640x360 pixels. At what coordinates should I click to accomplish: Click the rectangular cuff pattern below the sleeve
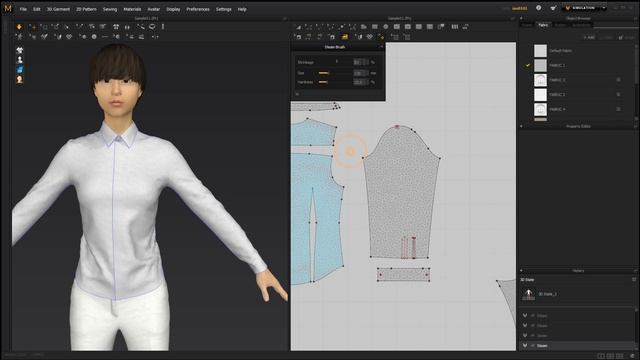pos(403,274)
